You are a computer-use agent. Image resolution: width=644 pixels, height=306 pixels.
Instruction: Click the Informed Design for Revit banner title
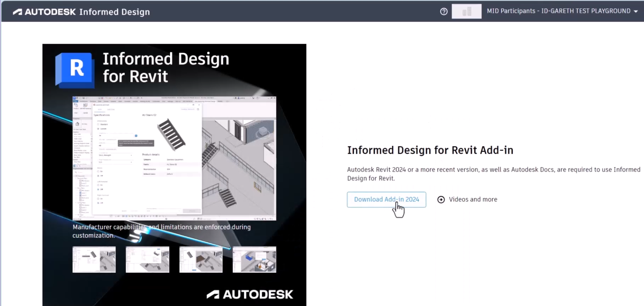(166, 67)
